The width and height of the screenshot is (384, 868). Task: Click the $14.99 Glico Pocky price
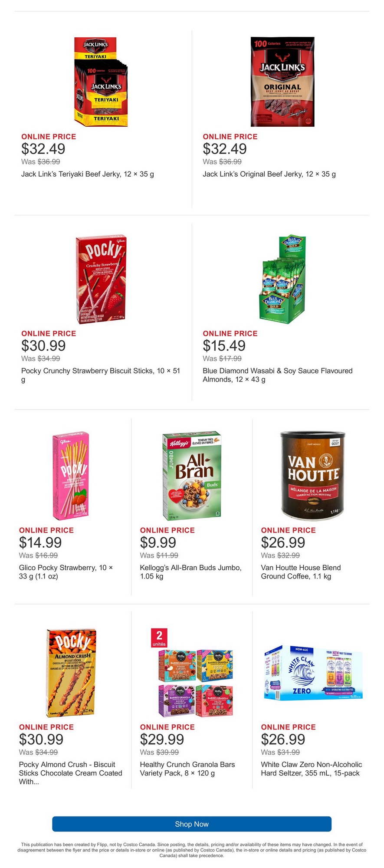[40, 542]
